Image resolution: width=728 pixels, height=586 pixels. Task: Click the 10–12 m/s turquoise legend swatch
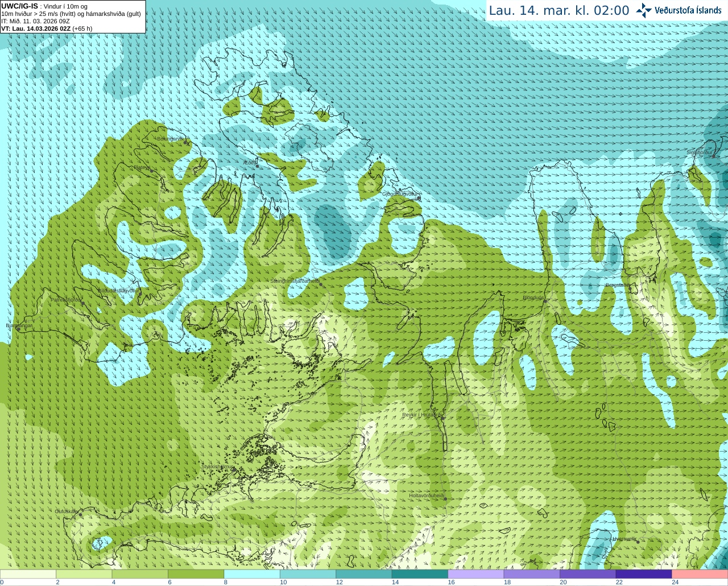coord(308,574)
